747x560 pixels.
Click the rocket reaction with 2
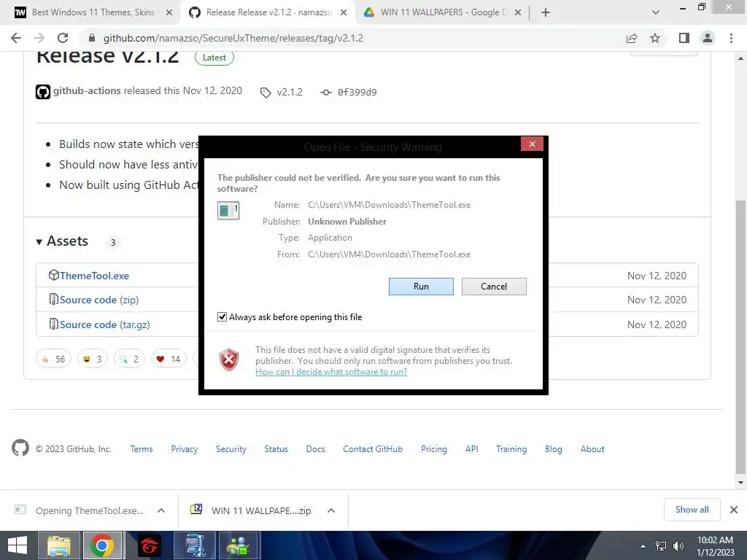pos(129,359)
